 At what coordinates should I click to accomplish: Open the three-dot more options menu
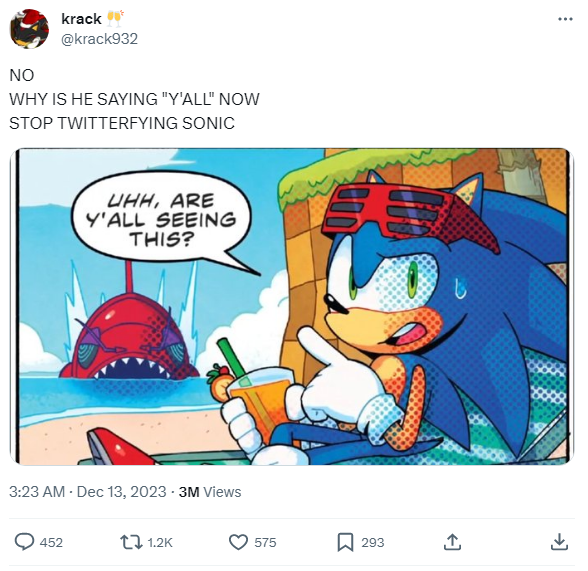click(565, 19)
